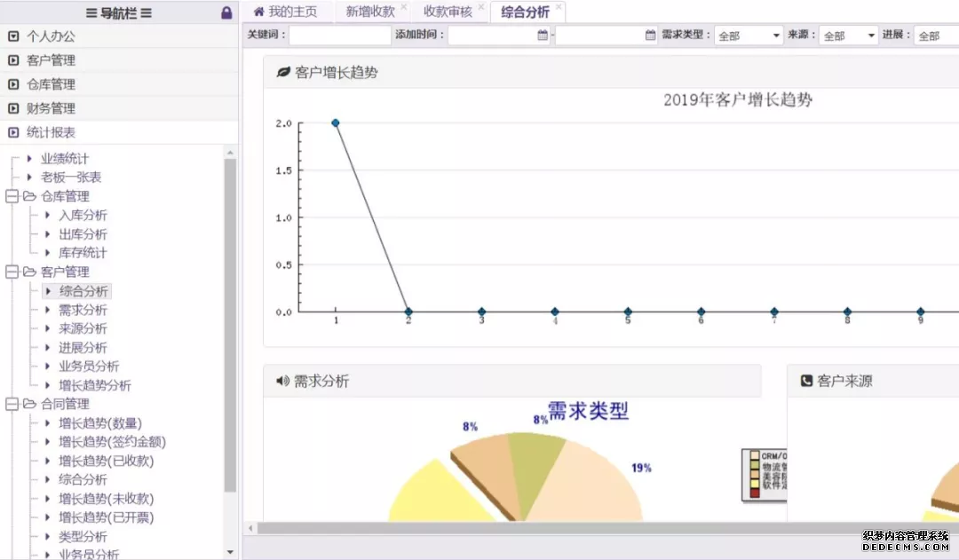This screenshot has width=959, height=560.
Task: Open the 需求类型 dropdown
Action: point(749,36)
